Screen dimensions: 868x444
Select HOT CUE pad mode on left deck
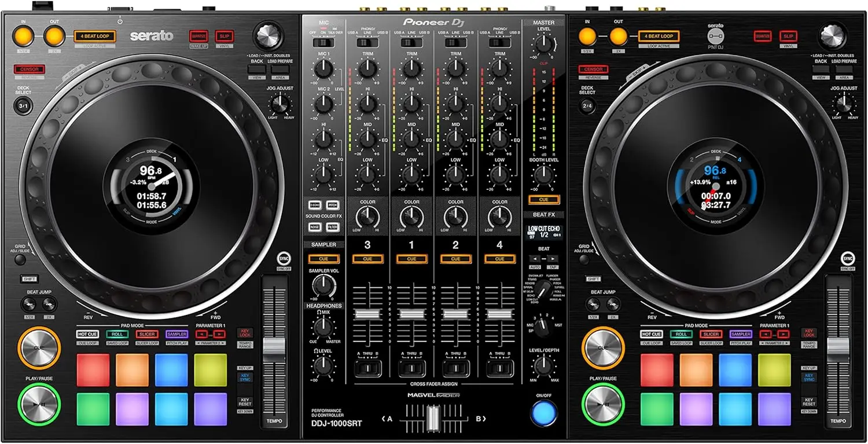[x=87, y=334]
